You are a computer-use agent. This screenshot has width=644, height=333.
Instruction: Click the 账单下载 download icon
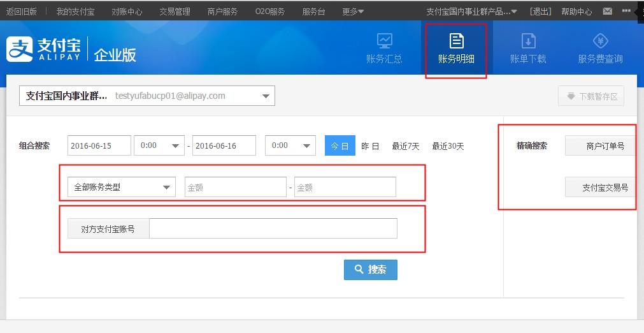pos(528,41)
